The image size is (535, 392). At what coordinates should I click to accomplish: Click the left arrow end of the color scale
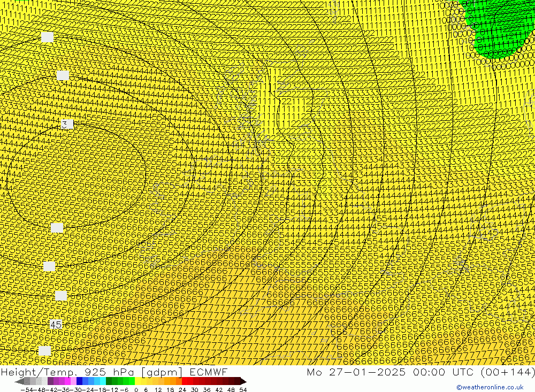click(x=20, y=381)
